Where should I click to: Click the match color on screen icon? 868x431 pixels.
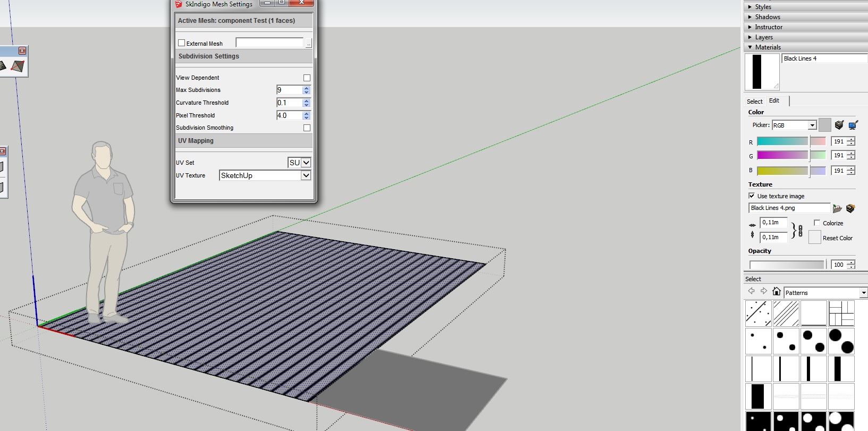click(853, 125)
